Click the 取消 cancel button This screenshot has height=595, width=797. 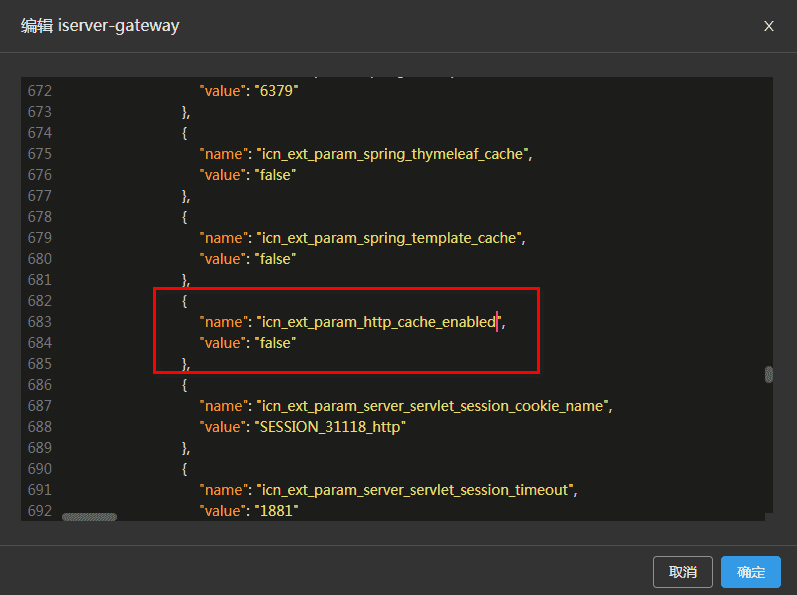(x=683, y=572)
